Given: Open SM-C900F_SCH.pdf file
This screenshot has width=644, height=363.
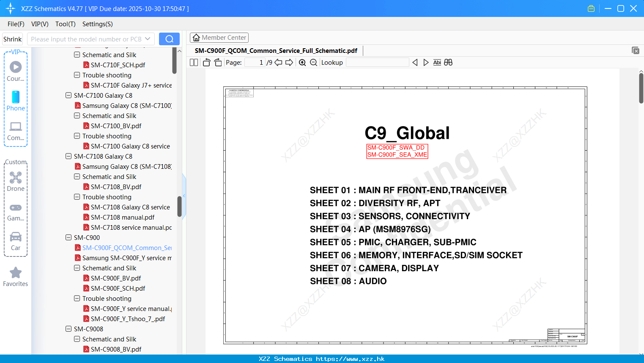Looking at the screenshot, I should (118, 288).
